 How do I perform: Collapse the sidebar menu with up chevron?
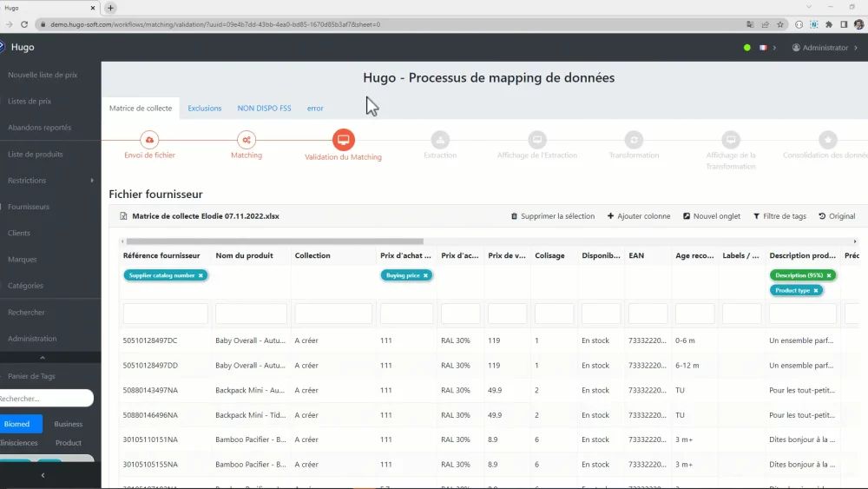(43, 358)
